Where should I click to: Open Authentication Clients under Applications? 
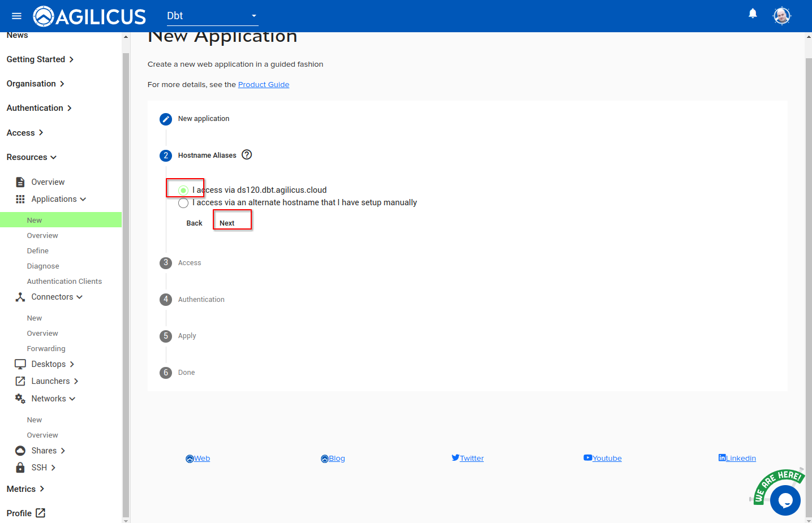tap(65, 281)
